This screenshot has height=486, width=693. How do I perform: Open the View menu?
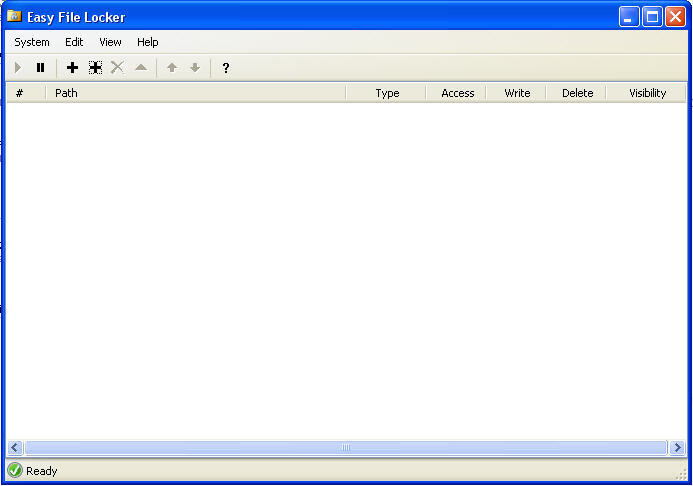pos(110,42)
